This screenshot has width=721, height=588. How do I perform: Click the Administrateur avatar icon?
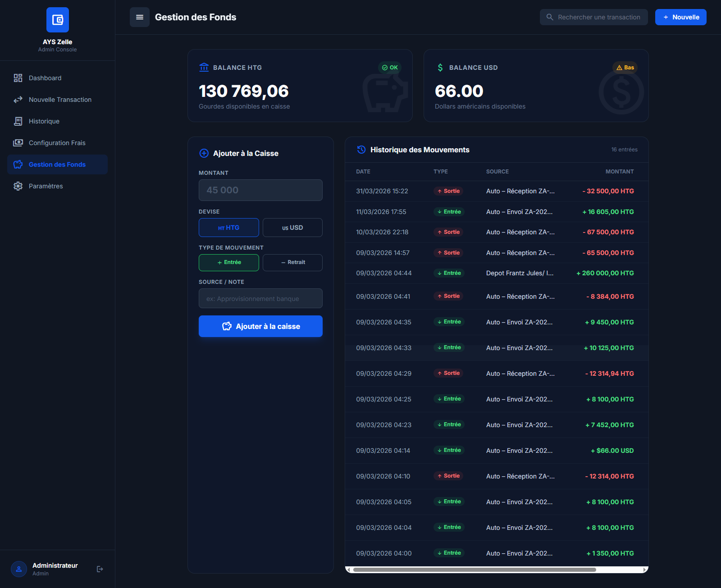tap(18, 569)
